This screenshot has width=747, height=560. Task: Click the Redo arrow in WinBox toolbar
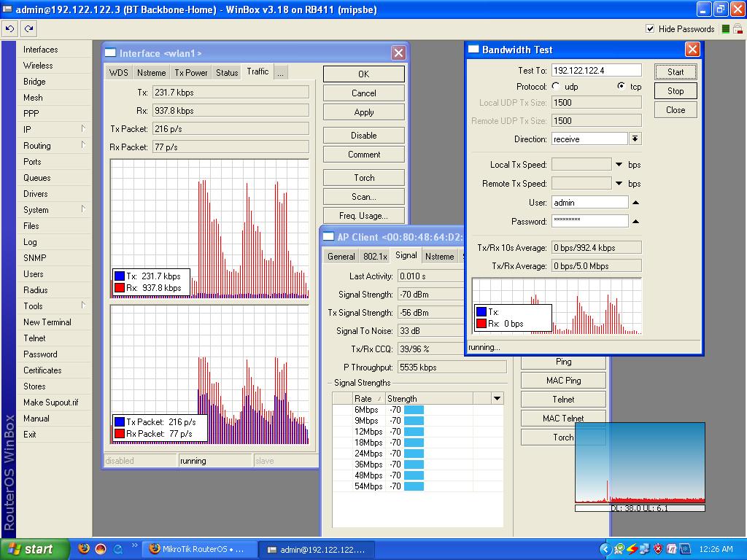(x=28, y=29)
